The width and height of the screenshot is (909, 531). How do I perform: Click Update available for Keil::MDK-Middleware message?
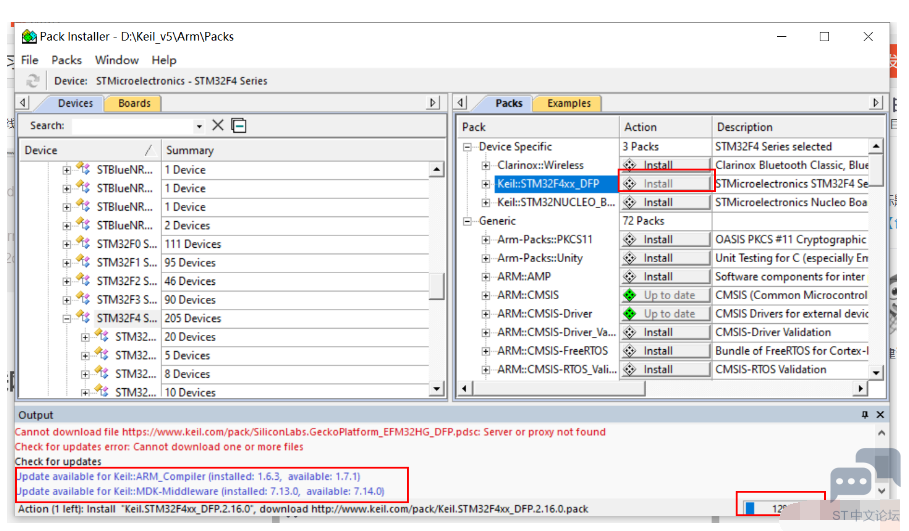[200, 492]
